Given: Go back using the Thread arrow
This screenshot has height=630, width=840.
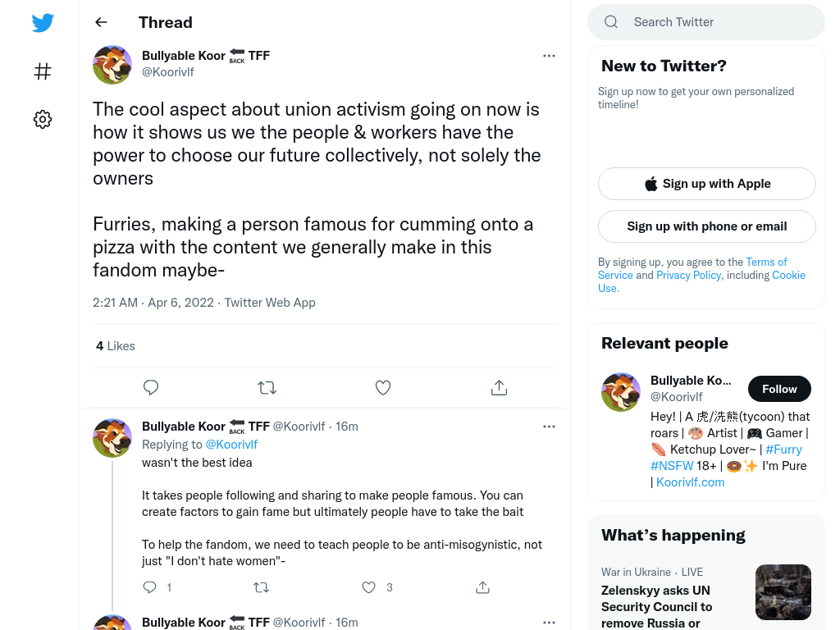Looking at the screenshot, I should coord(101,22).
